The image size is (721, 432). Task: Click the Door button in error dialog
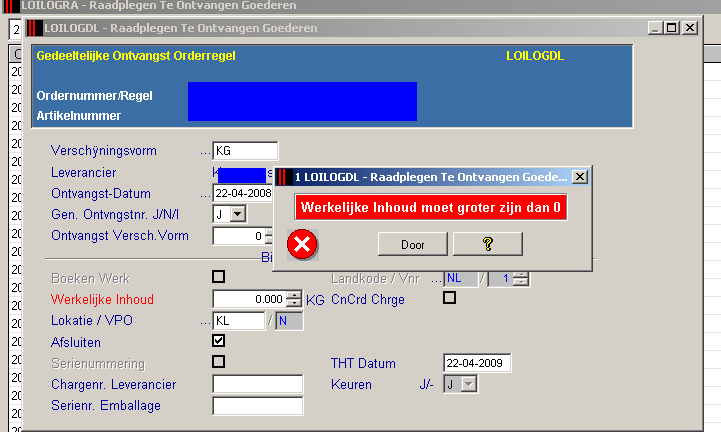pyautogui.click(x=412, y=244)
